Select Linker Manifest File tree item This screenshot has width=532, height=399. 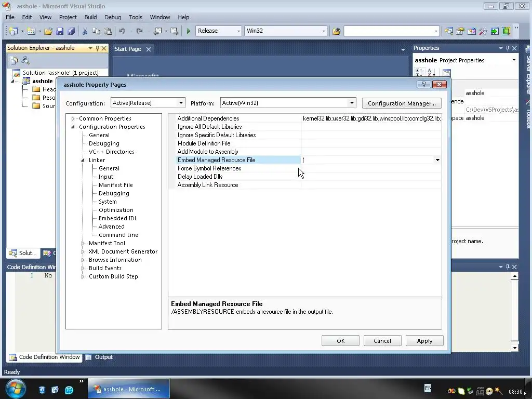click(x=116, y=185)
